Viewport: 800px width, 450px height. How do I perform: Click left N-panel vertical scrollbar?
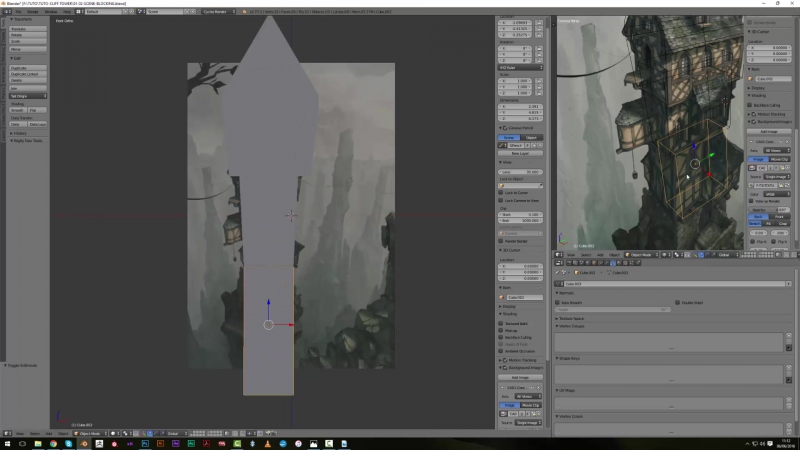coord(548,194)
